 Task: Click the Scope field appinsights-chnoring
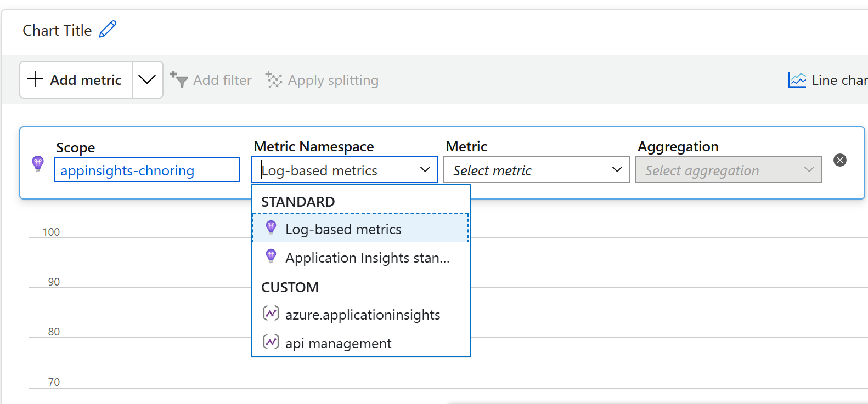pos(147,170)
